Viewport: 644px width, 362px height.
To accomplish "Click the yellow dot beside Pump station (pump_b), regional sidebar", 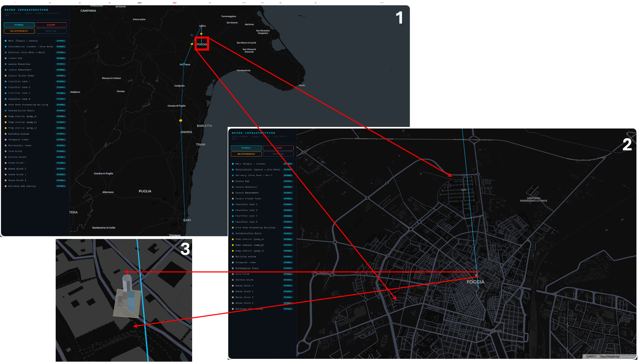I will [6, 122].
